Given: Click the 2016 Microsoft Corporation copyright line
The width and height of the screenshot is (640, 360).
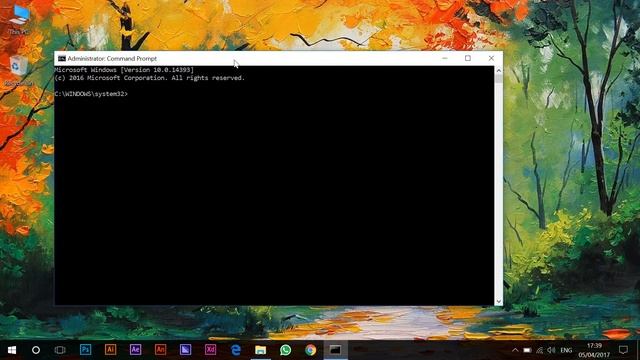Looking at the screenshot, I should pos(150,78).
